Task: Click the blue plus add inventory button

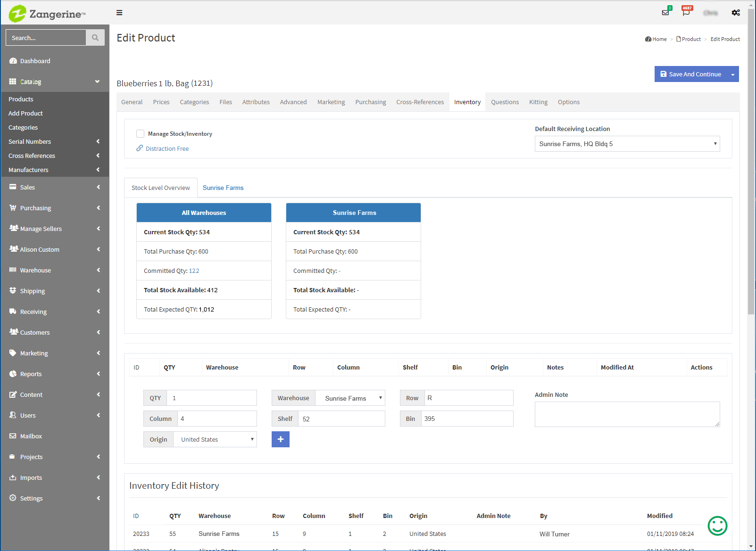Action: pos(281,439)
